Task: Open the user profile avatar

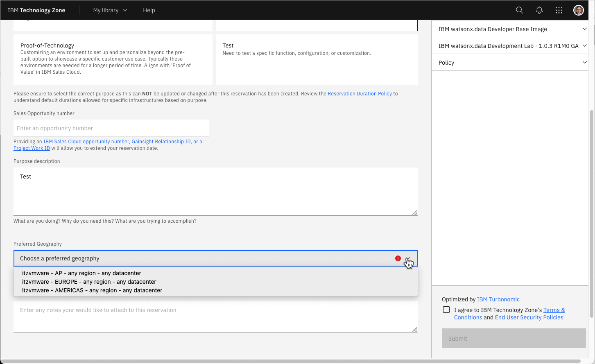Action: point(579,10)
